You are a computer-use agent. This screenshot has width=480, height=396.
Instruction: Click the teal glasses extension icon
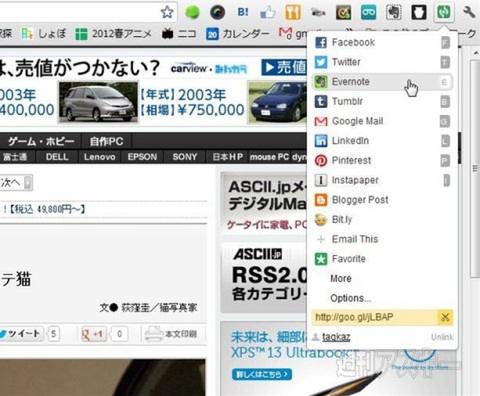(x=368, y=13)
